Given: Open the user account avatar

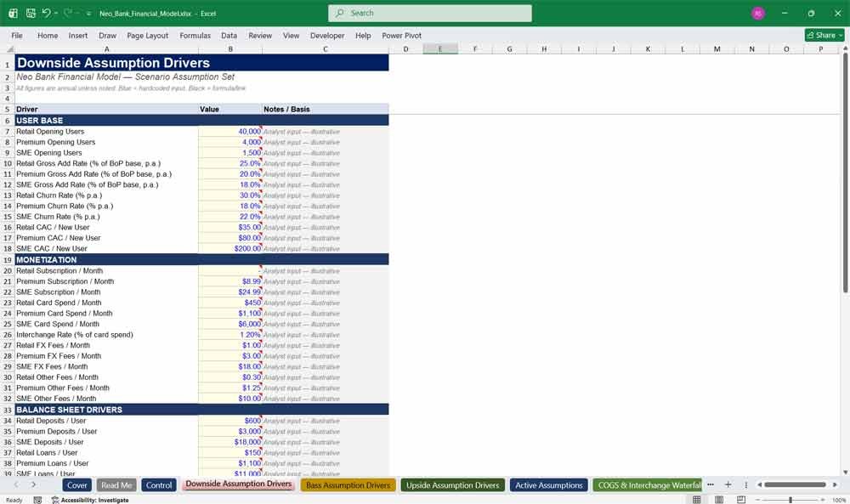Looking at the screenshot, I should click(758, 13).
